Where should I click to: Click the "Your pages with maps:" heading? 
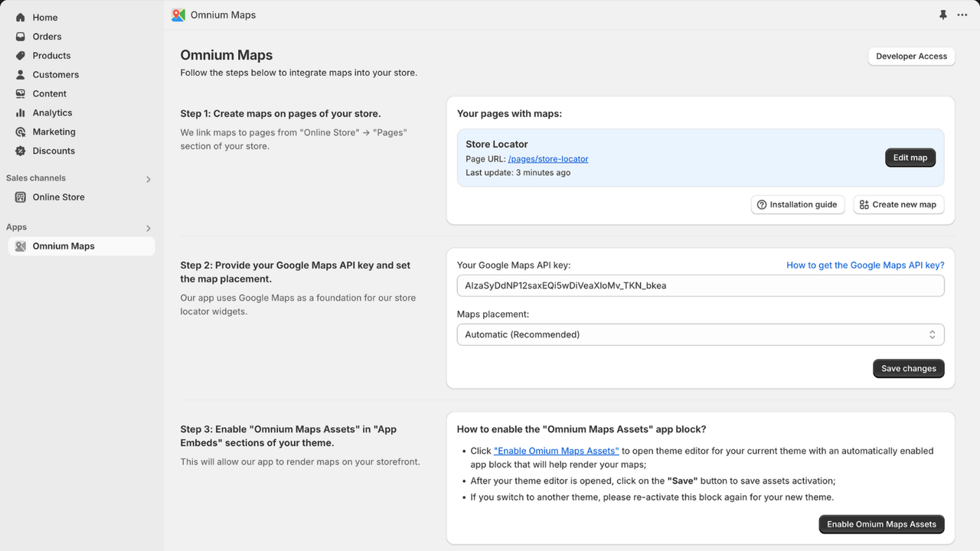tap(509, 114)
